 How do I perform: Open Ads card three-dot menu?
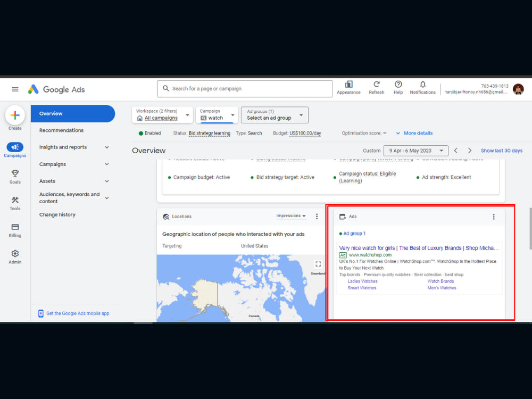[494, 217]
